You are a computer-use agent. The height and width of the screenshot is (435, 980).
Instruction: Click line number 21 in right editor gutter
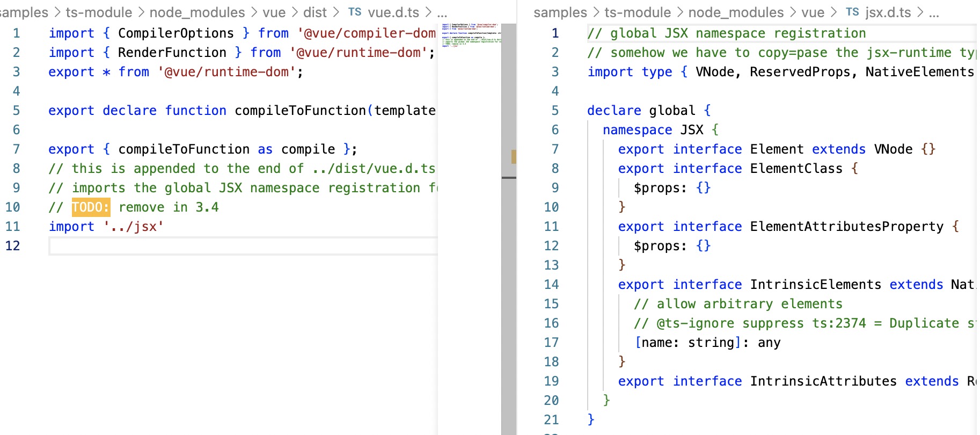pos(551,420)
